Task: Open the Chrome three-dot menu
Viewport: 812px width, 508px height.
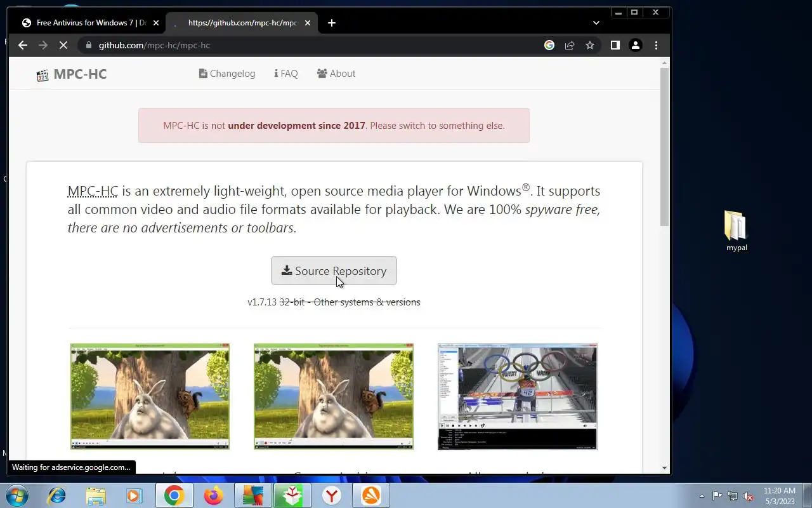Action: [656, 45]
